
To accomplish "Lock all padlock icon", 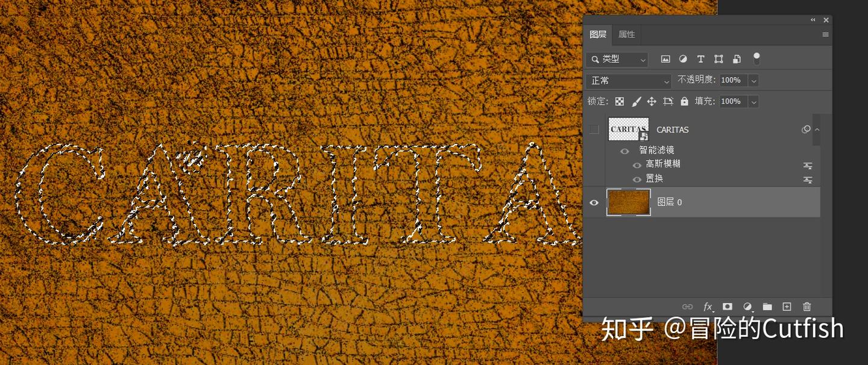I will pos(684,101).
